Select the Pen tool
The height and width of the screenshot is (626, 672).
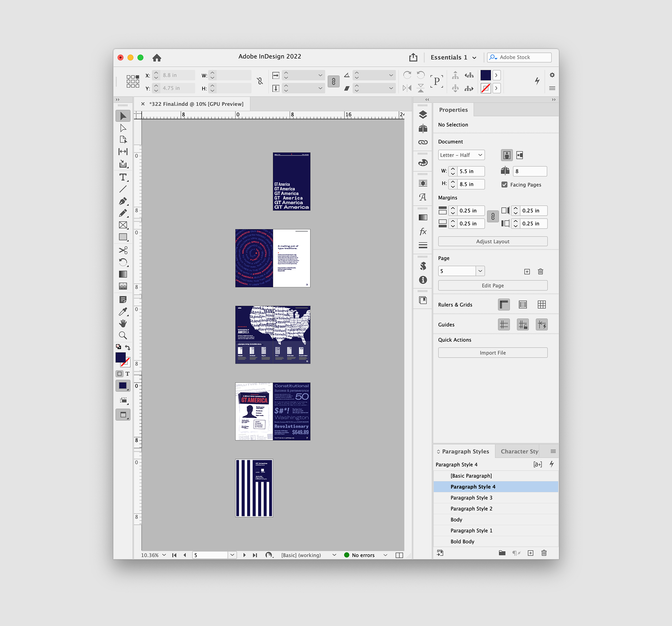pos(123,201)
